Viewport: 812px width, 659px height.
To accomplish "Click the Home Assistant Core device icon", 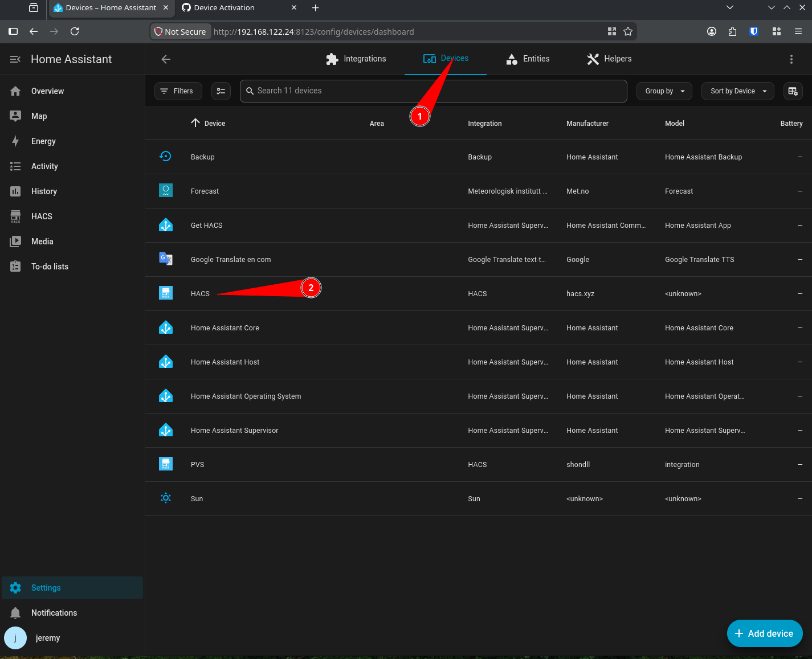I will [x=166, y=328].
